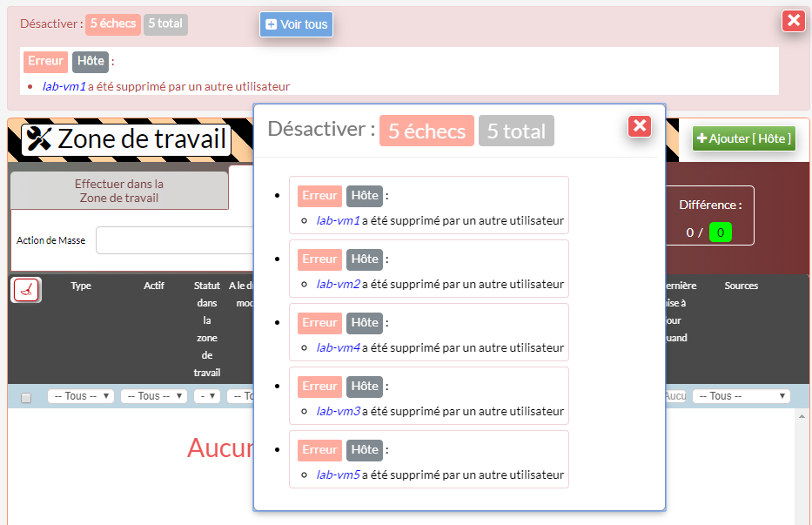Viewport: 812px width, 525px height.
Task: Tick the select-all checkbox in filter row
Action: 26,398
